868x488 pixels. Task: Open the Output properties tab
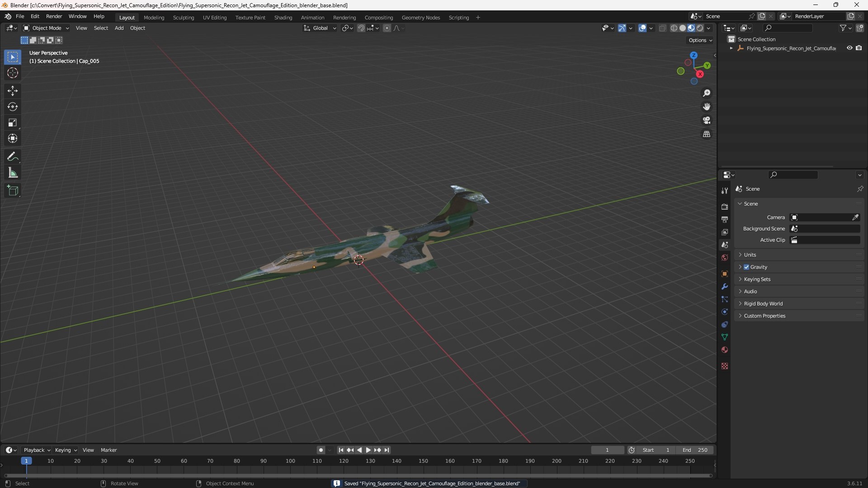725,219
